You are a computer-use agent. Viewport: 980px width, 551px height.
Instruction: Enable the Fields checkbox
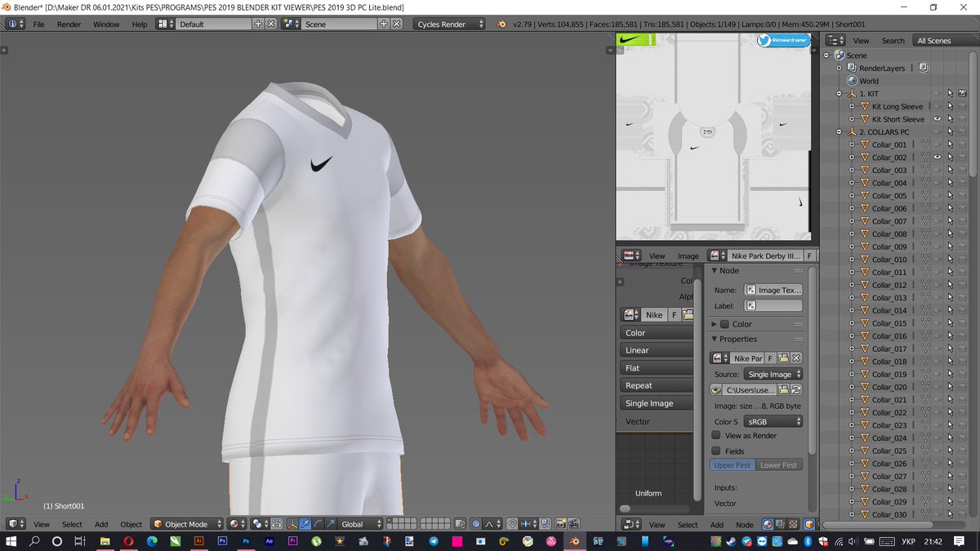716,451
